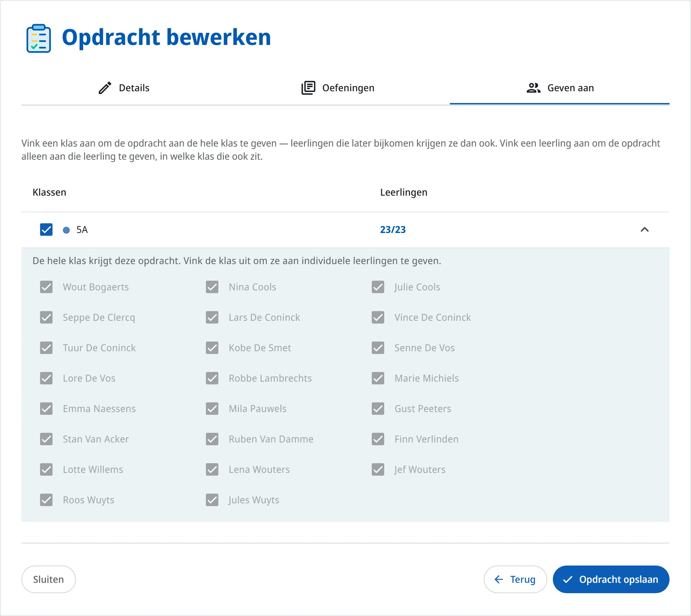Toggle checkbox for Jules Wuyts

click(212, 500)
